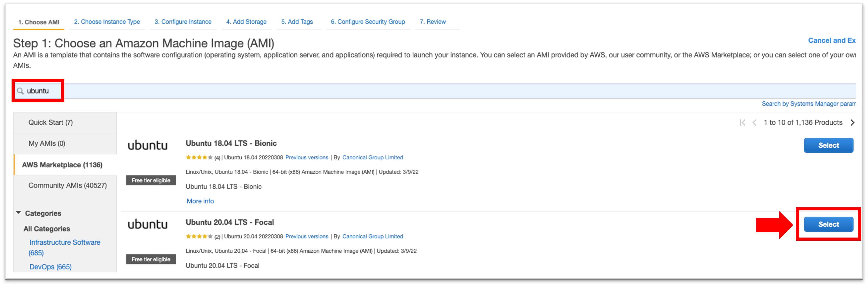Viewport: 868px width, 286px height.
Task: Select Ubuntu 20.04 LTS Focal AMI
Action: coord(828,224)
